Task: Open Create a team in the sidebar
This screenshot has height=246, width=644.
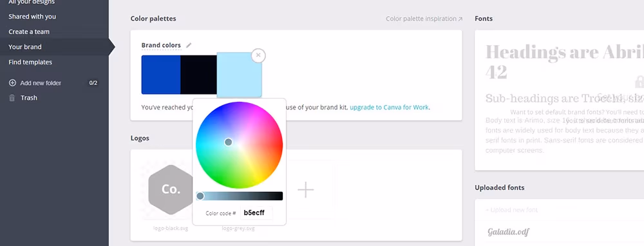Action: point(29,32)
